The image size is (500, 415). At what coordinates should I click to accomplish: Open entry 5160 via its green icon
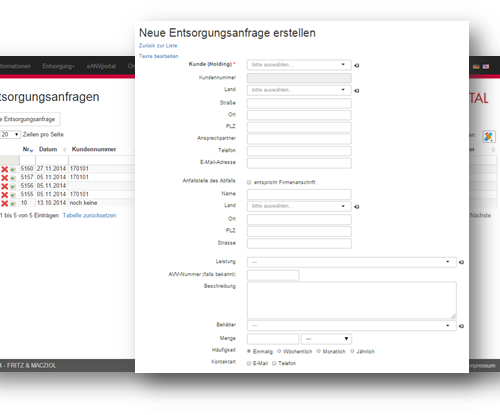[x=13, y=169]
